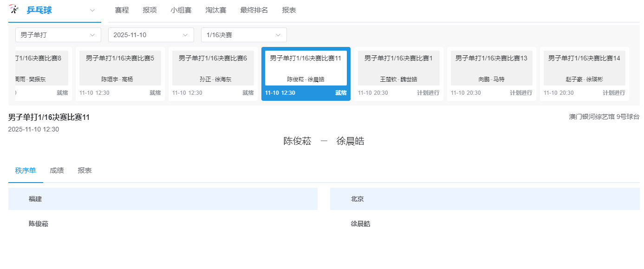Expand the 男子单打 event dropdown

[x=58, y=34]
